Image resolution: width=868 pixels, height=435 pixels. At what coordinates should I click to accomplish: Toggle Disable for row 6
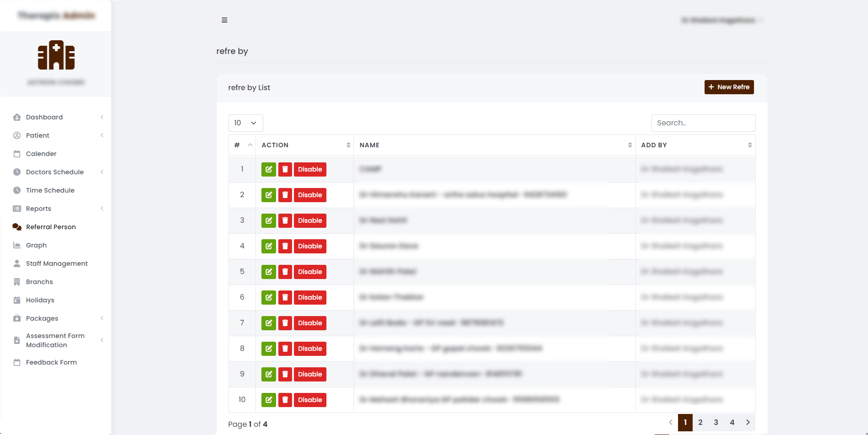tap(310, 297)
